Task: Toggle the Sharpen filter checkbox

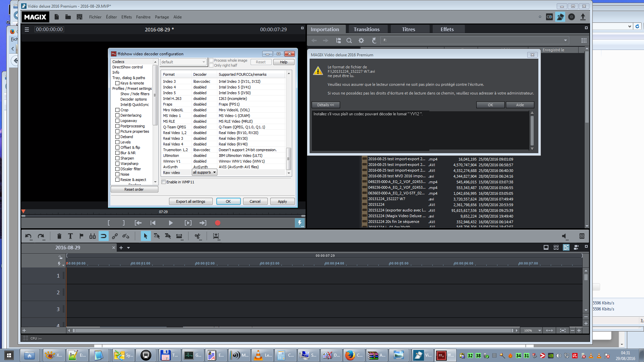Action: coord(117,158)
